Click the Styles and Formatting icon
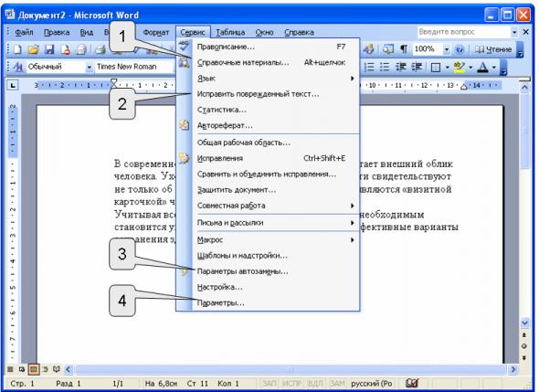539x392 pixels. [17, 67]
